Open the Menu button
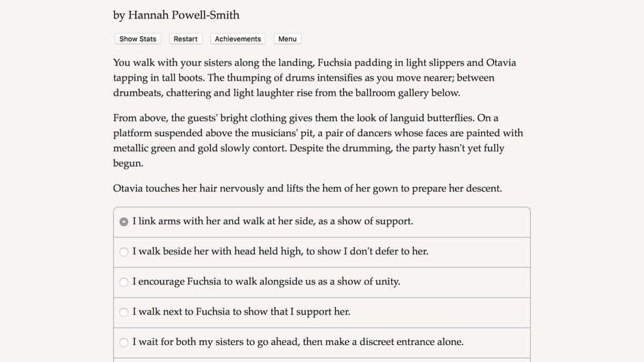 [x=287, y=39]
